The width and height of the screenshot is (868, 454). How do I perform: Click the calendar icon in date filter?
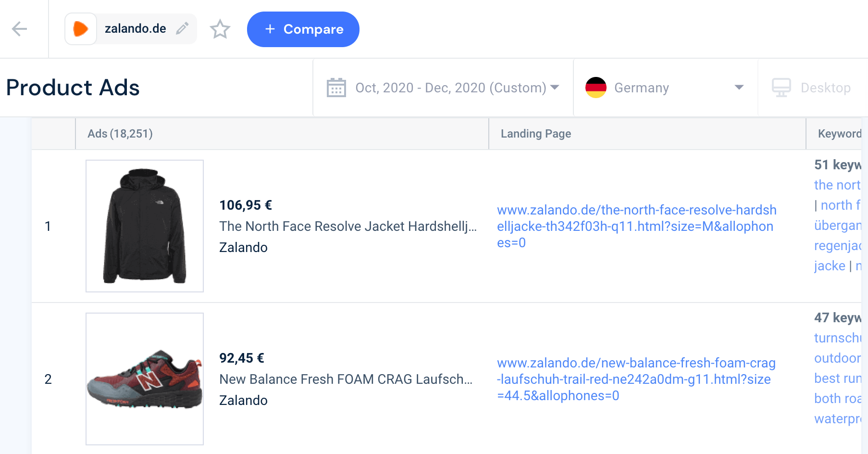tap(336, 88)
